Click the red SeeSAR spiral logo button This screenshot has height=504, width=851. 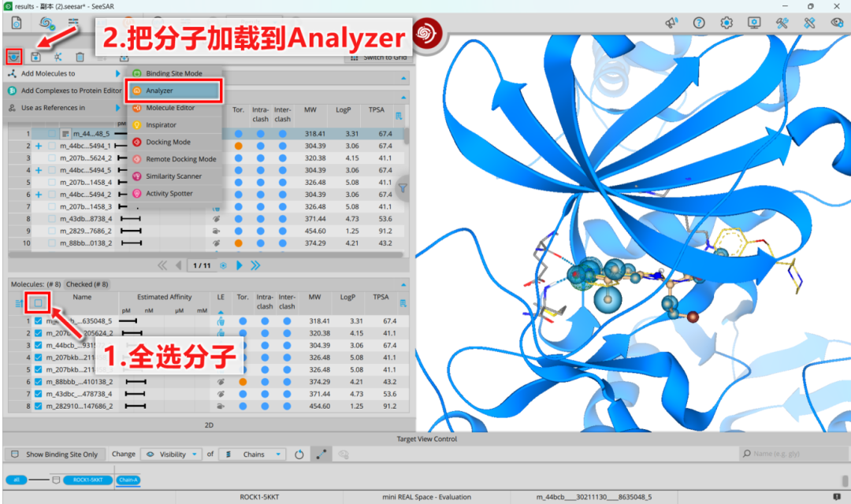coord(426,34)
